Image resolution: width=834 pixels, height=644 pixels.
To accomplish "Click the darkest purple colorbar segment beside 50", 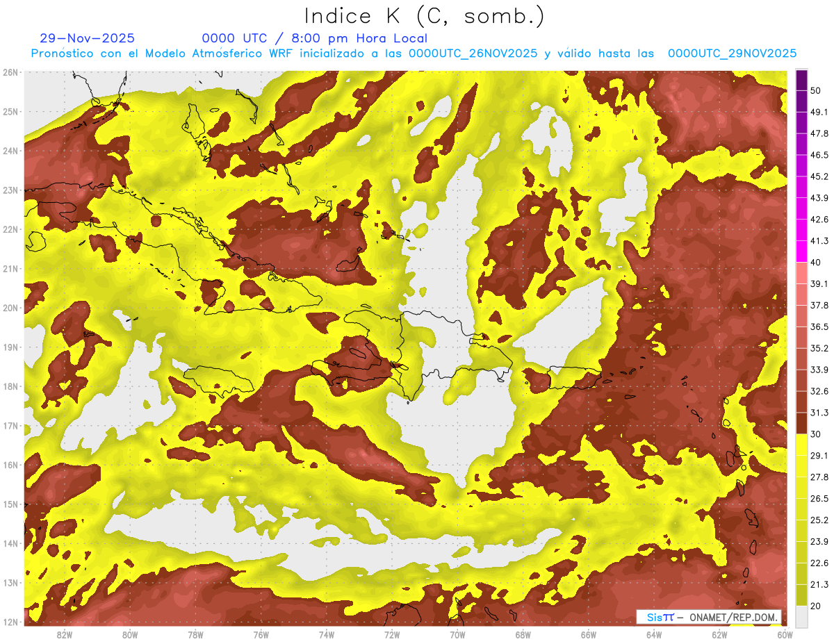I will tap(801, 81).
